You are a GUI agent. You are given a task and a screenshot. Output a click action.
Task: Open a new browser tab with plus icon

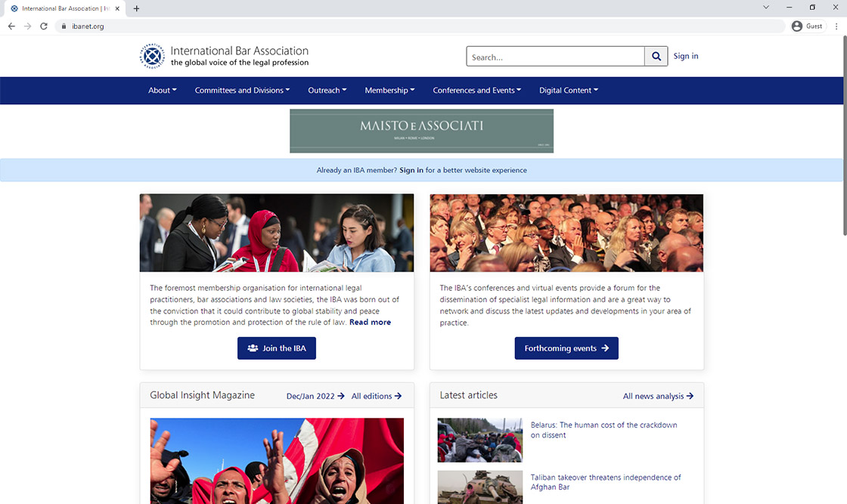(136, 8)
